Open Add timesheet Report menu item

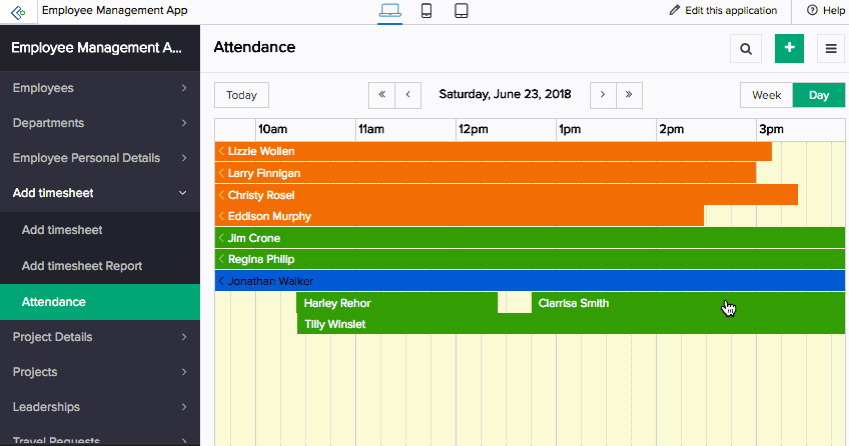tap(82, 266)
